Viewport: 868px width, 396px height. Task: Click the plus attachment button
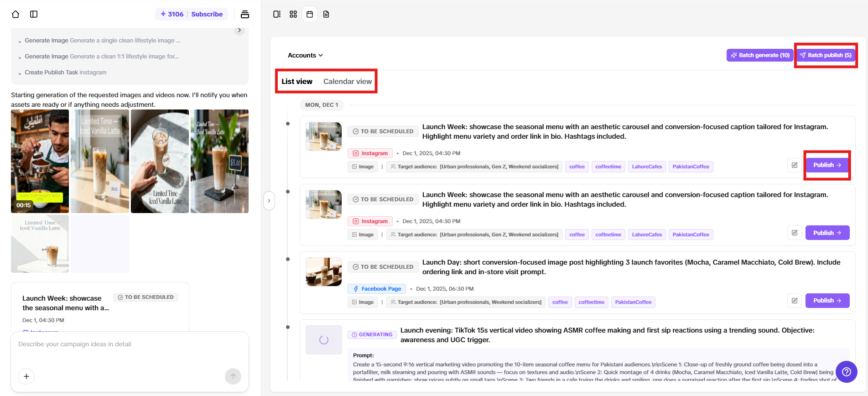pyautogui.click(x=26, y=376)
